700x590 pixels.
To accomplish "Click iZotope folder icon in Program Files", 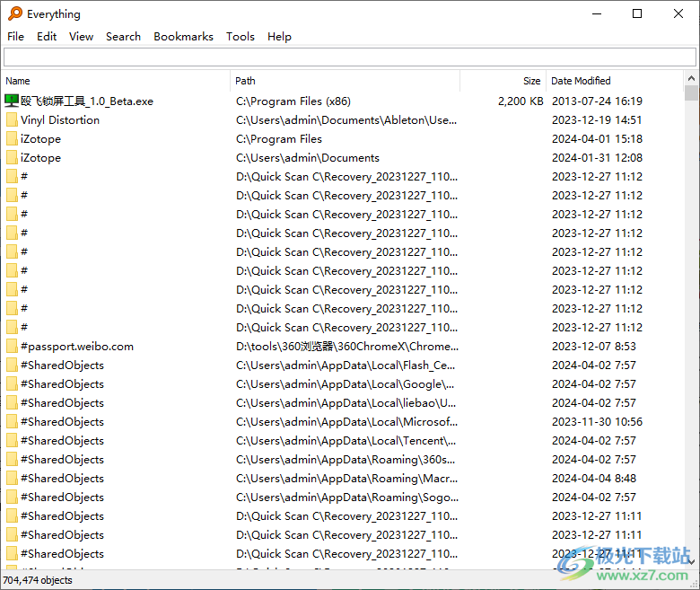I will tap(12, 139).
